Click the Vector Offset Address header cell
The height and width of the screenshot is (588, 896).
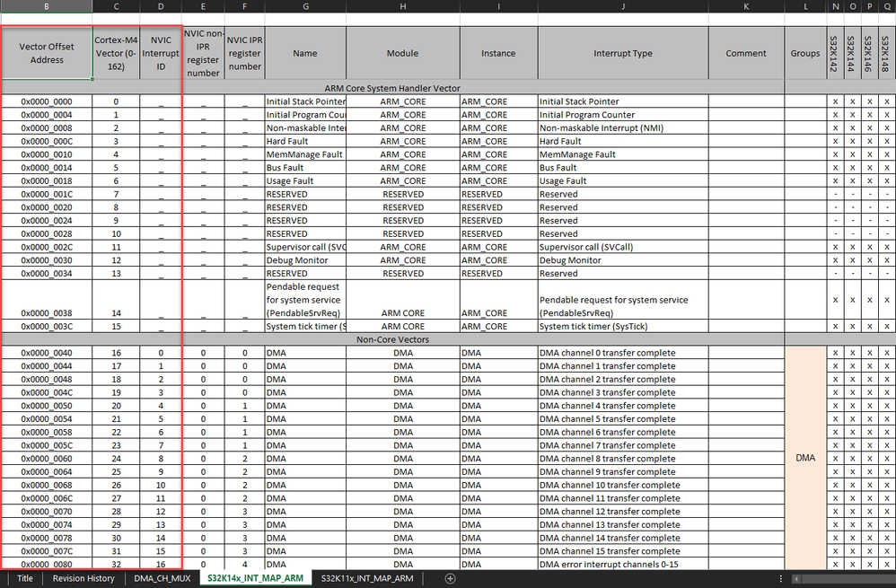pyautogui.click(x=47, y=53)
